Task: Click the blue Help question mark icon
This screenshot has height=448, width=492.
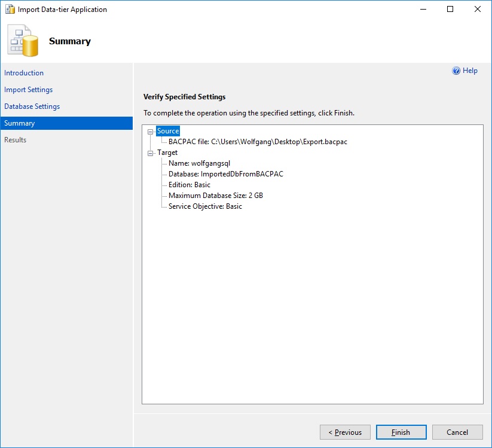Action: click(456, 71)
